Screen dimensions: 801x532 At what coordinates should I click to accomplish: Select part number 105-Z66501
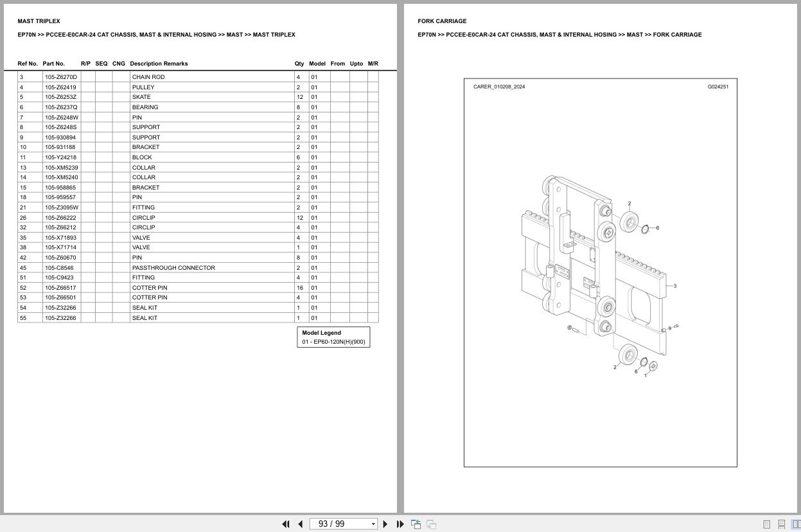pos(61,297)
